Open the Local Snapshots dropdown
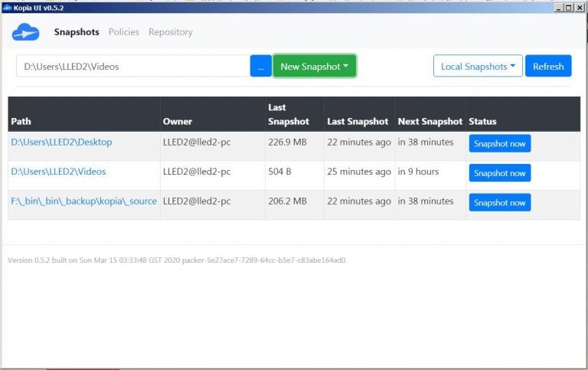 pyautogui.click(x=478, y=66)
